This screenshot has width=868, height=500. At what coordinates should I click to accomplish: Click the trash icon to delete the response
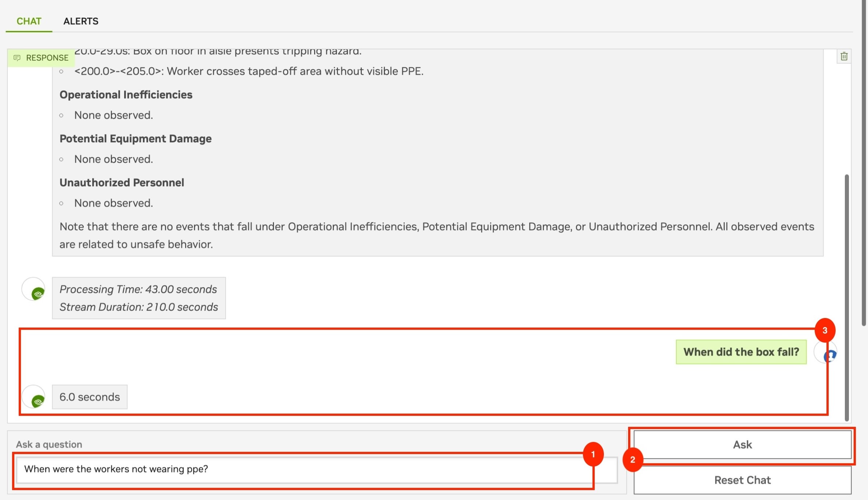coord(844,56)
